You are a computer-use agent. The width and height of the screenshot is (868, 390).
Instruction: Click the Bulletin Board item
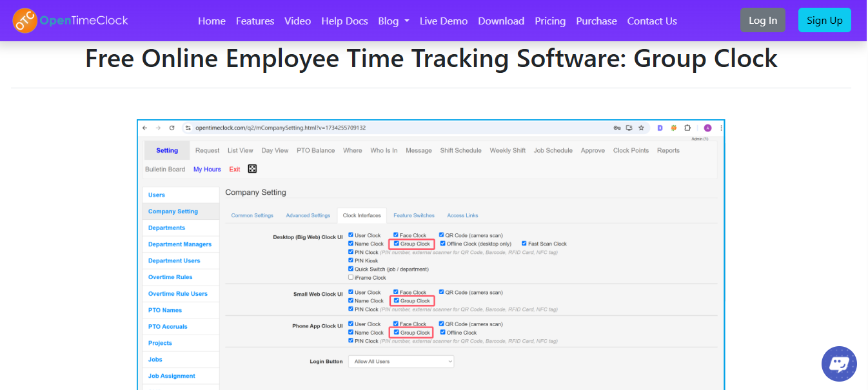pyautogui.click(x=165, y=169)
